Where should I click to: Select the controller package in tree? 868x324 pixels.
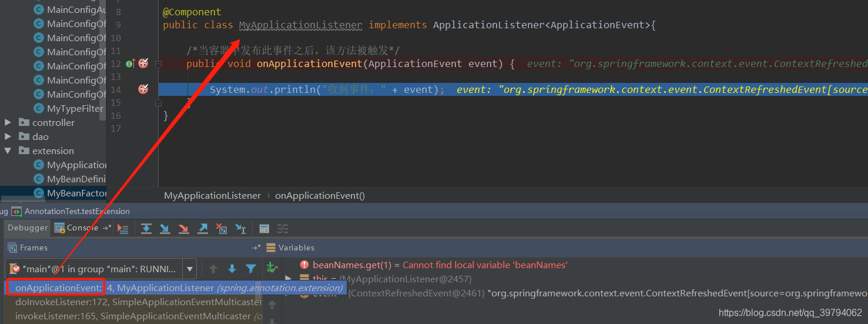[53, 122]
